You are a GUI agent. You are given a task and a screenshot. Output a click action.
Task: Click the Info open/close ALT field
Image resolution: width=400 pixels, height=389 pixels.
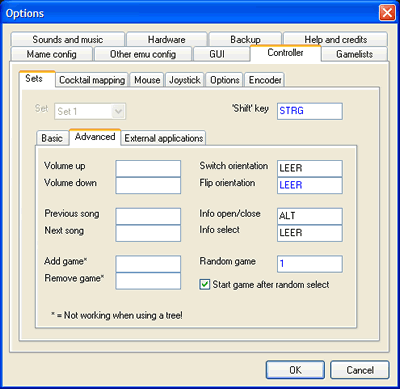click(x=310, y=216)
